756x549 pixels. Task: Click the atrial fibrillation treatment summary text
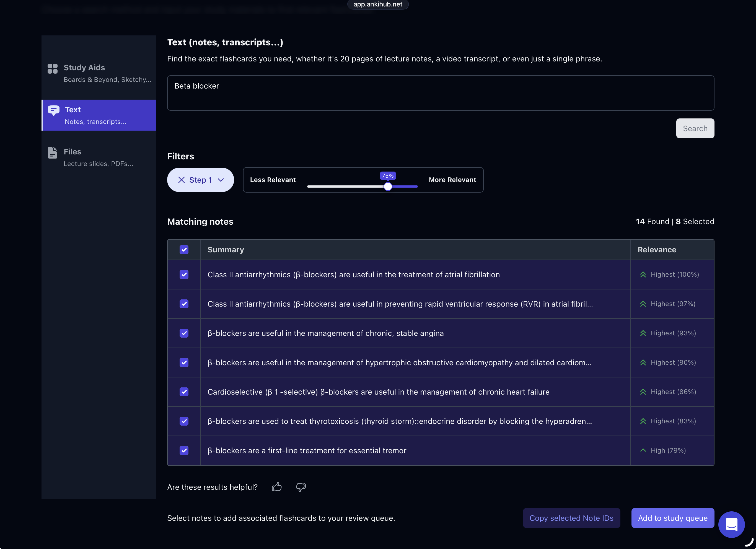click(354, 275)
